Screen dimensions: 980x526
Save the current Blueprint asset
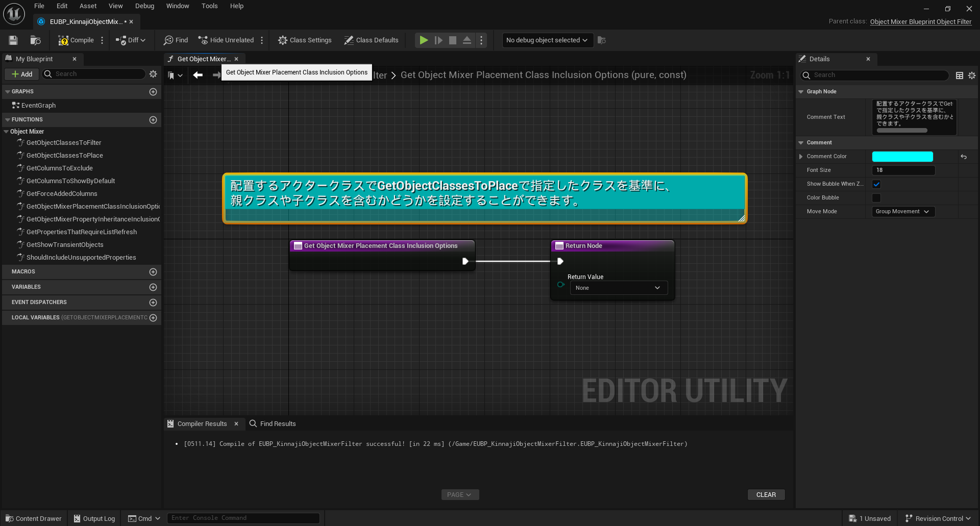pyautogui.click(x=13, y=40)
